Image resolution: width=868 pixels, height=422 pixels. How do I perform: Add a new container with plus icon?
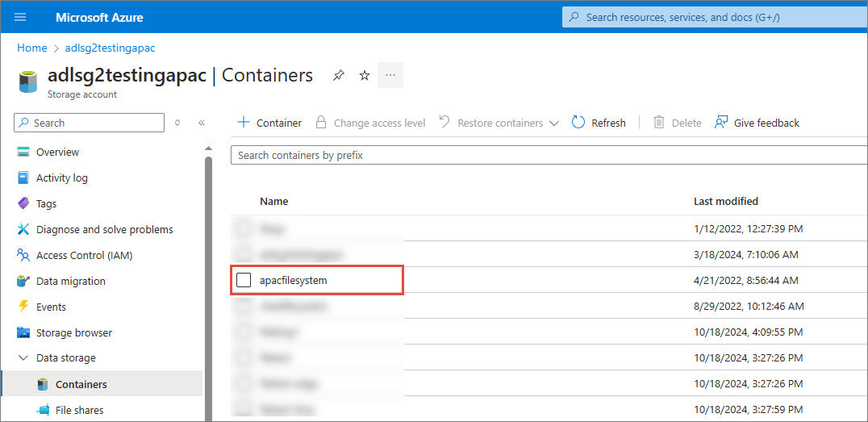(243, 123)
